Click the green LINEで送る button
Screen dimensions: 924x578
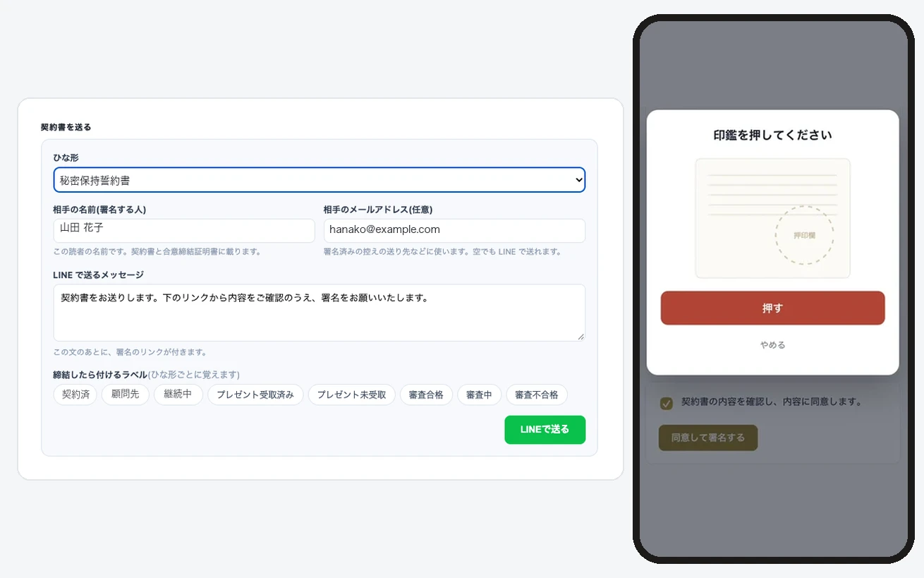pyautogui.click(x=545, y=430)
